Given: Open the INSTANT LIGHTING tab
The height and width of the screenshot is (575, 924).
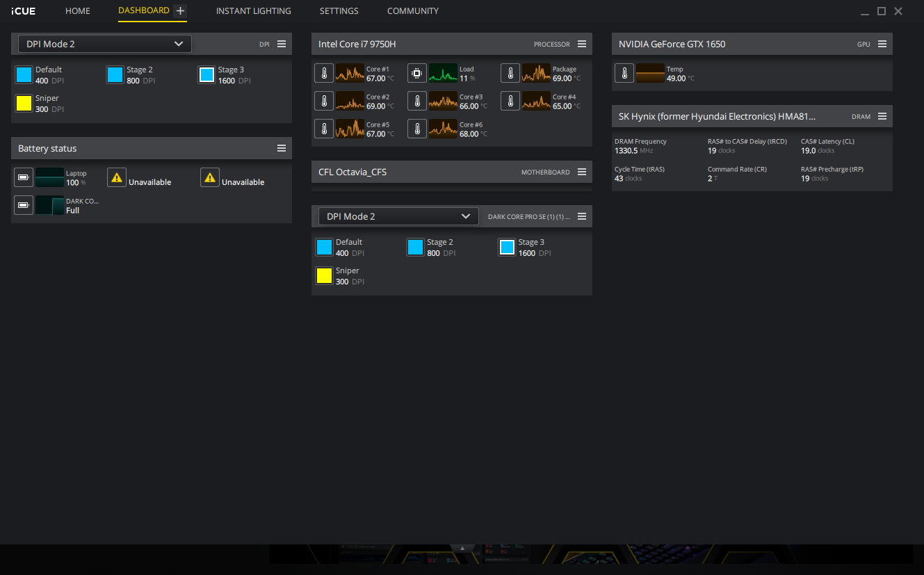Looking at the screenshot, I should [254, 11].
